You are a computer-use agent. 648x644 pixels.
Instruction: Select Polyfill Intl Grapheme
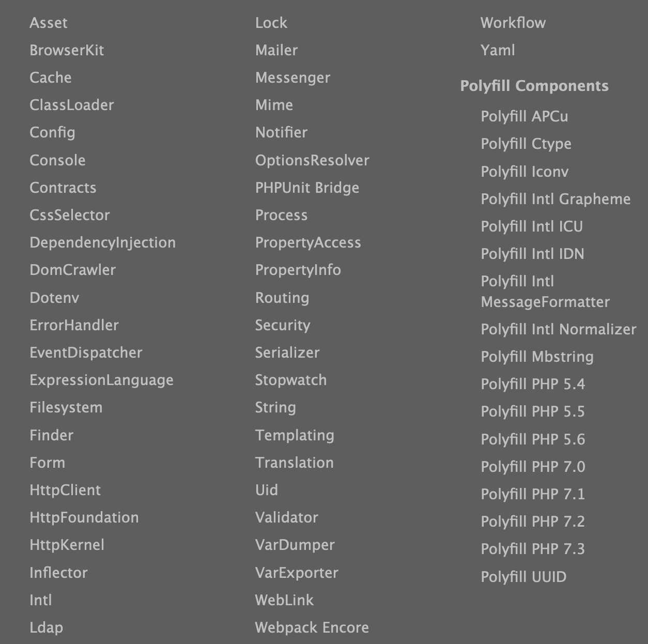coord(556,199)
